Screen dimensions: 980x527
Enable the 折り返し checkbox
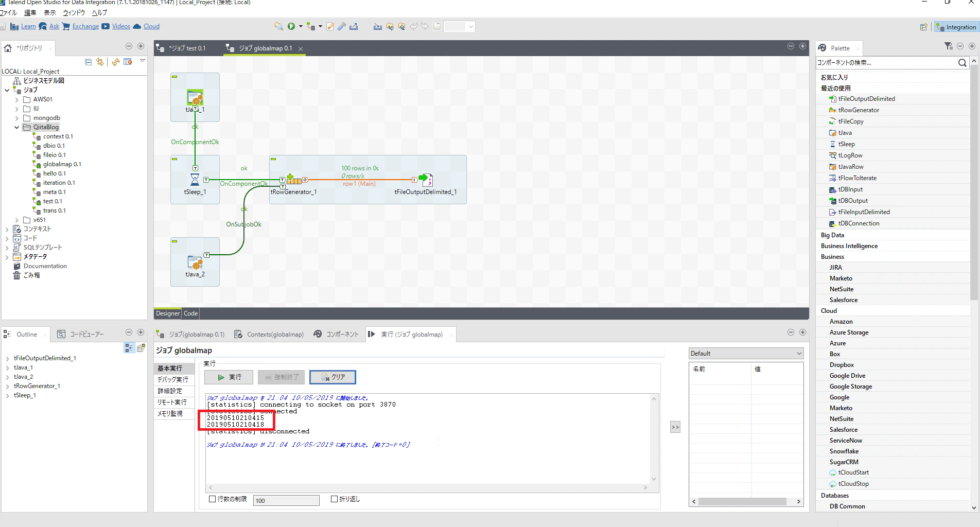click(334, 499)
